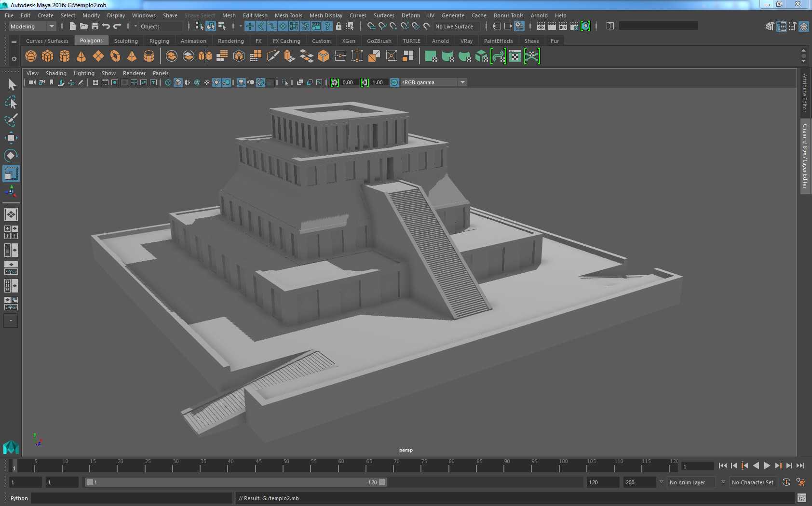Toggle the viewport grid display
This screenshot has height=506, width=812.
(95, 82)
